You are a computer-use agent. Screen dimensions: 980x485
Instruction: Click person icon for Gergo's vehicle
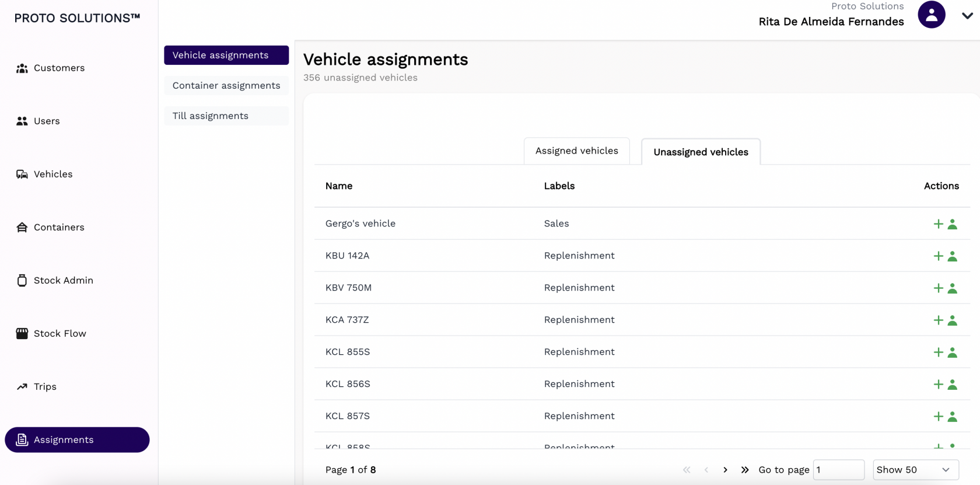[x=953, y=224]
